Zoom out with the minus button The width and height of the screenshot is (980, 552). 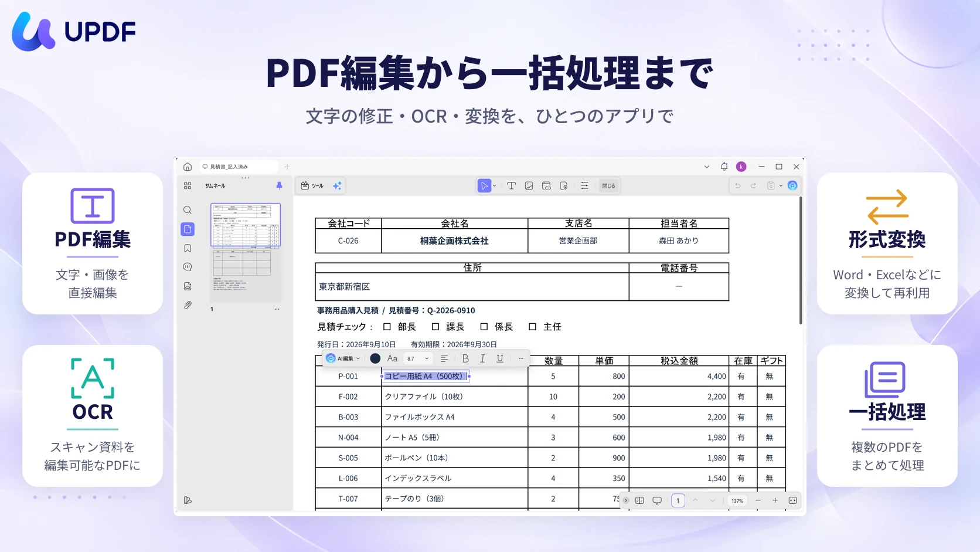758,500
